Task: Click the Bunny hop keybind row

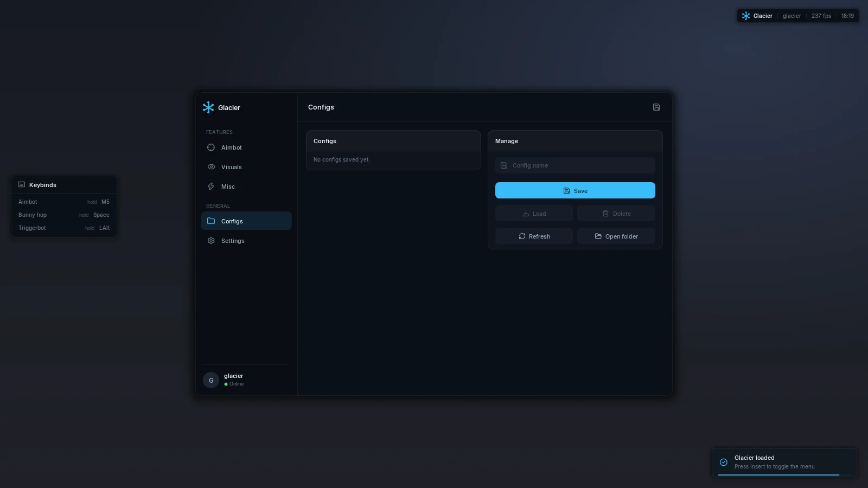Action: 64,215
